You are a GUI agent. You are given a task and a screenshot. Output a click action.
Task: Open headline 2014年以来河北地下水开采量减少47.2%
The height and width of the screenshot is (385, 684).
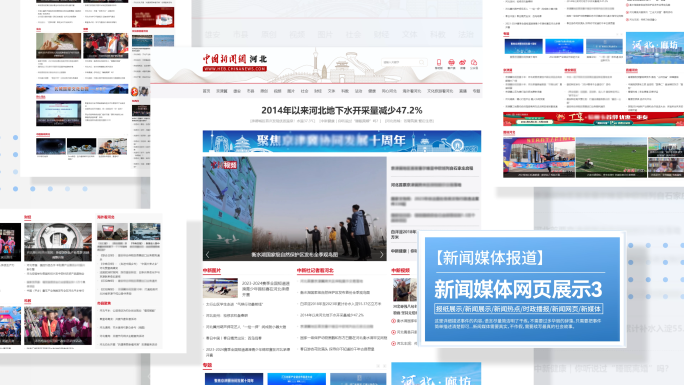click(x=342, y=110)
